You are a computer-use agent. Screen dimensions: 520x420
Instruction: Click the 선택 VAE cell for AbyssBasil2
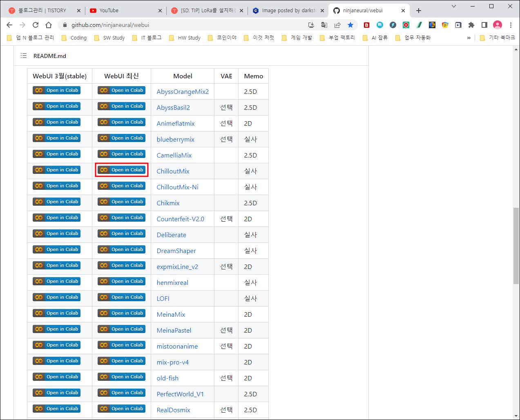point(226,108)
